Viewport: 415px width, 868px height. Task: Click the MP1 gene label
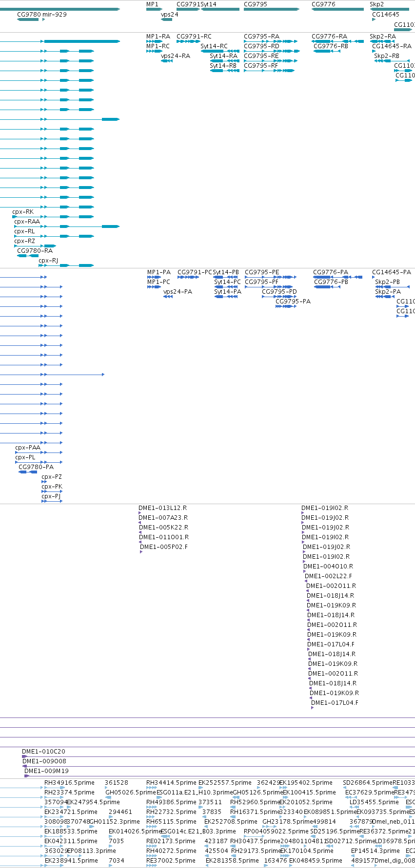pyautogui.click(x=152, y=4)
